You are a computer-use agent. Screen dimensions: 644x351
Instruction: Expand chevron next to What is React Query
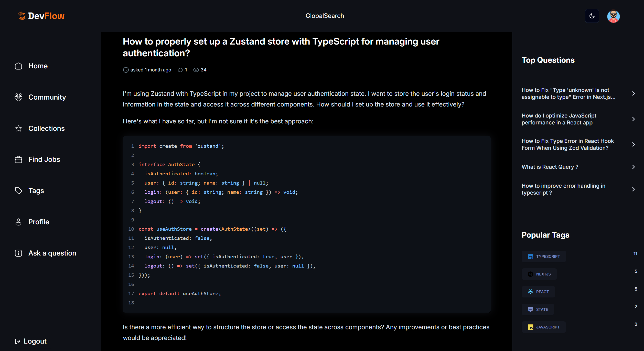634,167
